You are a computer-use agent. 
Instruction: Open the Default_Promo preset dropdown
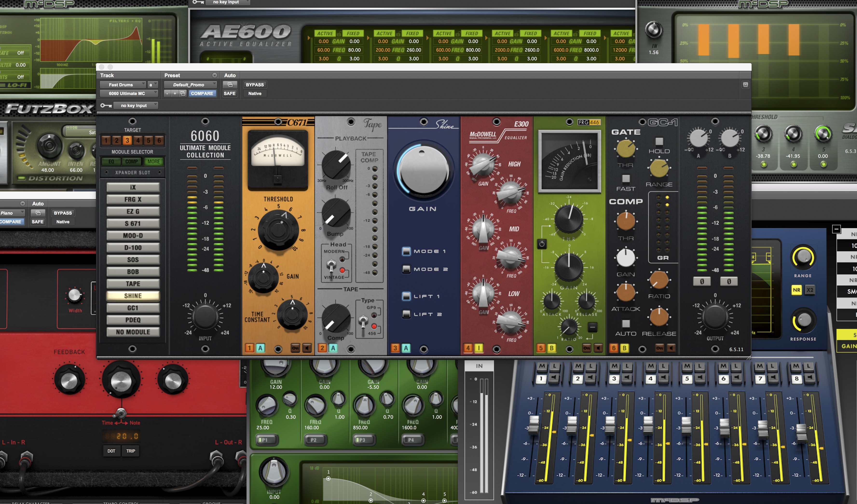click(190, 85)
